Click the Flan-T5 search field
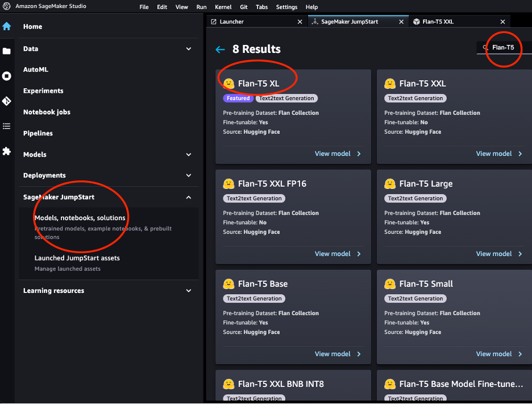 click(504, 48)
